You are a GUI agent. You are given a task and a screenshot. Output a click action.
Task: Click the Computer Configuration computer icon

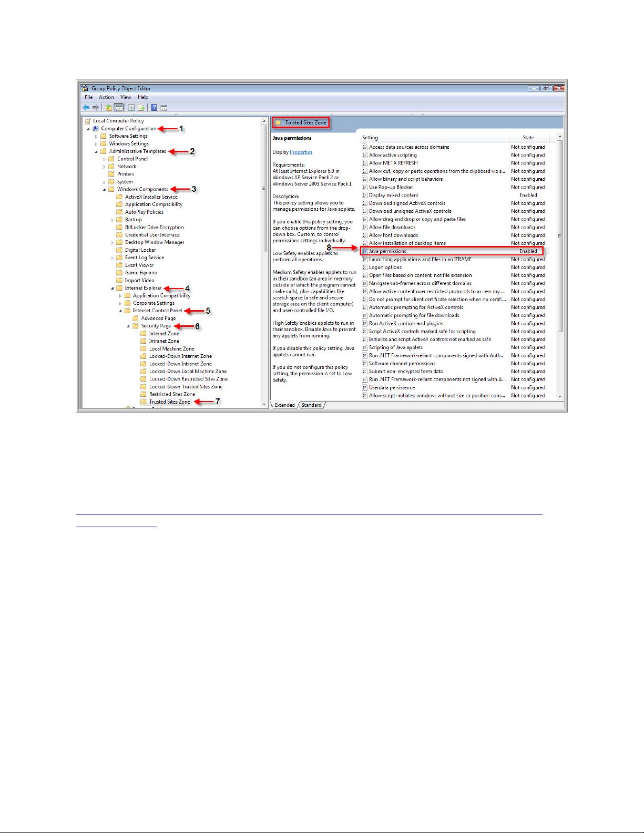[96, 128]
